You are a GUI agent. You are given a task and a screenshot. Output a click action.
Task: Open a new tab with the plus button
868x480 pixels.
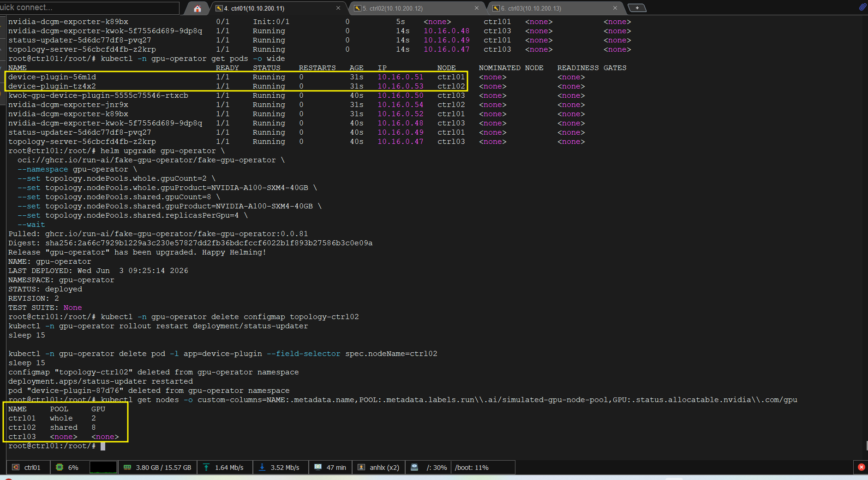637,8
